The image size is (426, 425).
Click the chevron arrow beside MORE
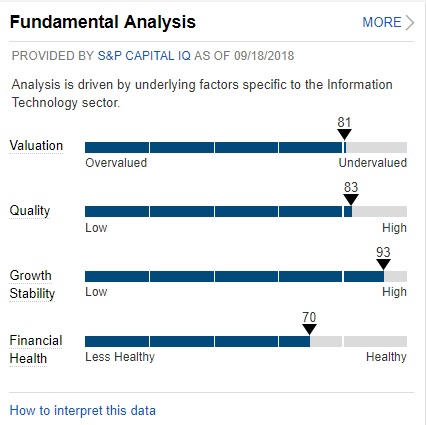pyautogui.click(x=410, y=23)
